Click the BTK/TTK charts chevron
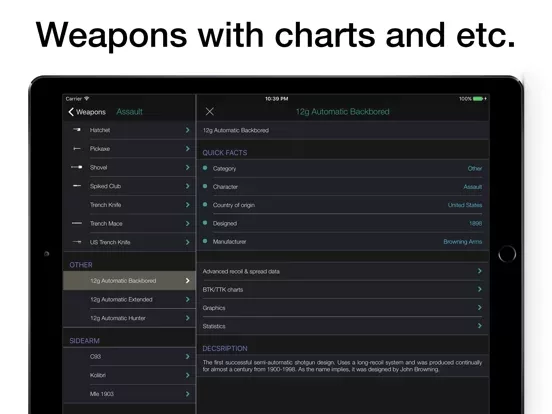 coord(479,289)
